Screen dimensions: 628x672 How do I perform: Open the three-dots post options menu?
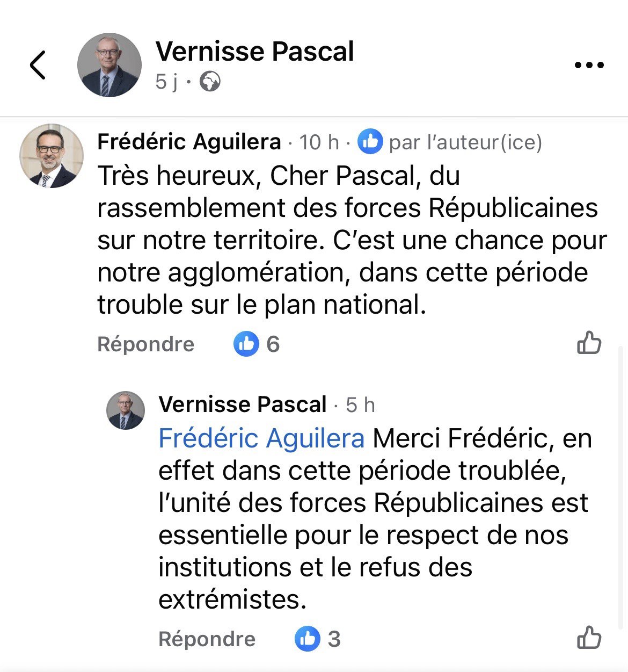(589, 65)
